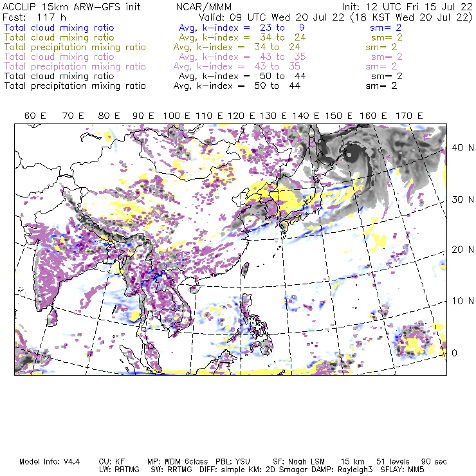The image size is (476, 476).
Task: Click 'k-index = 34 to 24' on olive cloud row
Action: point(254,37)
